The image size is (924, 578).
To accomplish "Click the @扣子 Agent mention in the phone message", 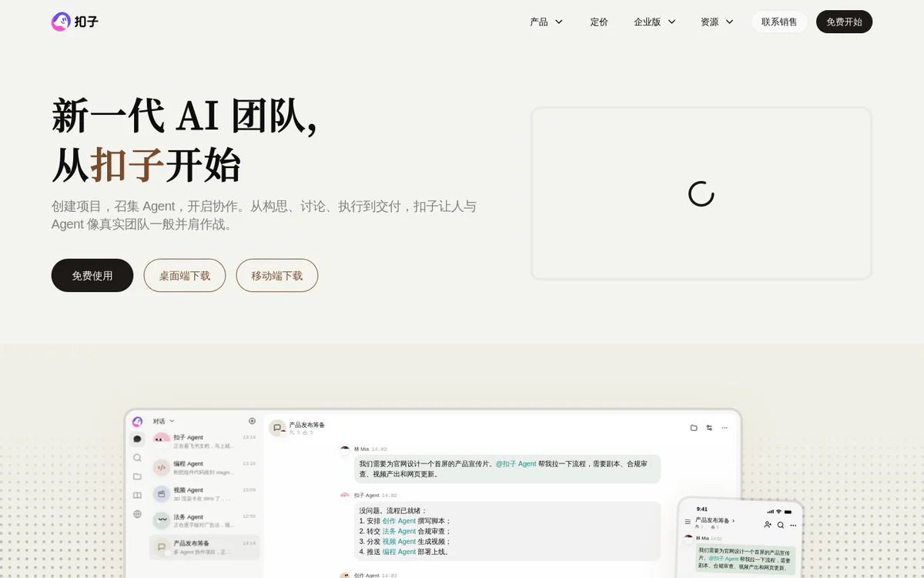I will tap(723, 558).
